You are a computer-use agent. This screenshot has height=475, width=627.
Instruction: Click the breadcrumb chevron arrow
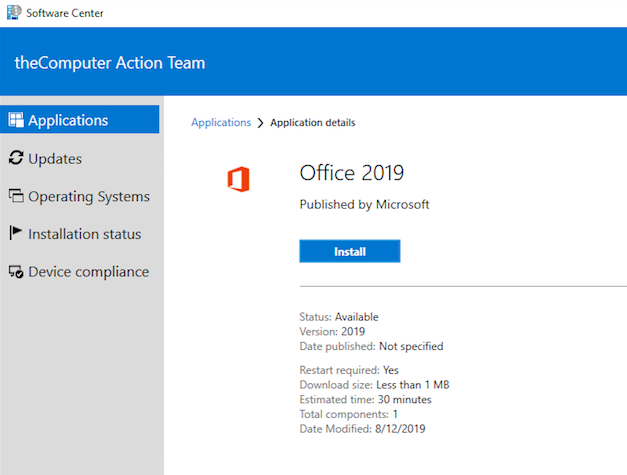click(x=260, y=123)
